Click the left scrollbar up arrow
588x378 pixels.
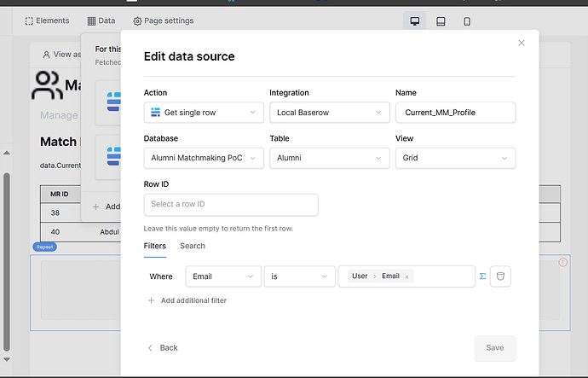6,153
